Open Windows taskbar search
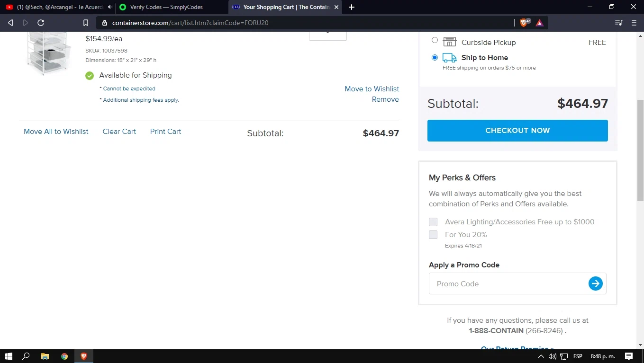This screenshot has width=644, height=363. [x=27, y=356]
